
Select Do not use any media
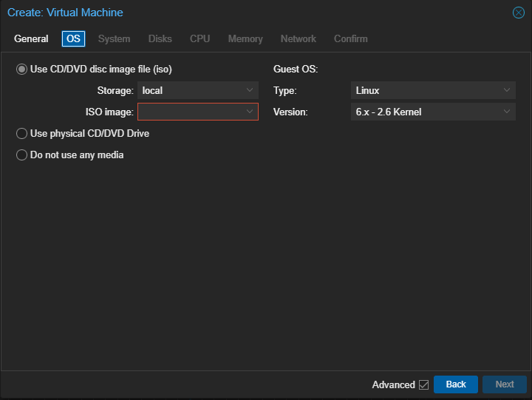point(21,155)
